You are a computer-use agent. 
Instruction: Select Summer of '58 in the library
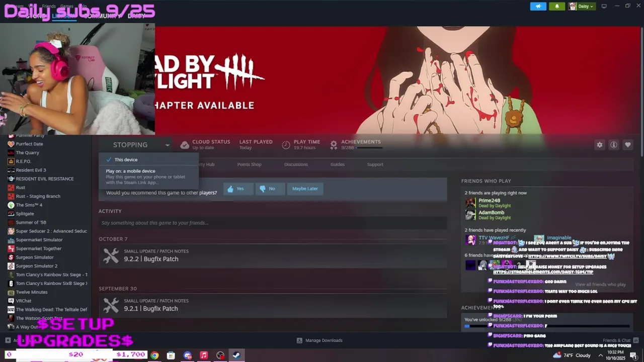(31, 222)
